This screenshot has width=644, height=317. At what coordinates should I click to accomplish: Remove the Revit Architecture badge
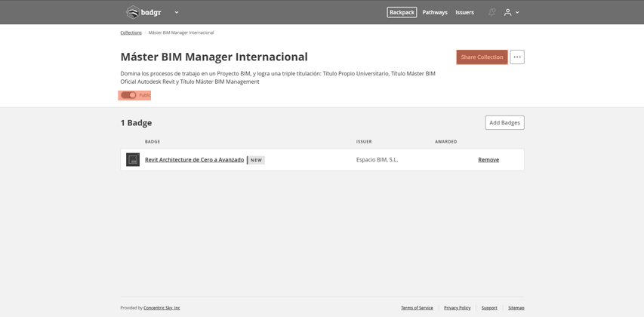pos(488,160)
